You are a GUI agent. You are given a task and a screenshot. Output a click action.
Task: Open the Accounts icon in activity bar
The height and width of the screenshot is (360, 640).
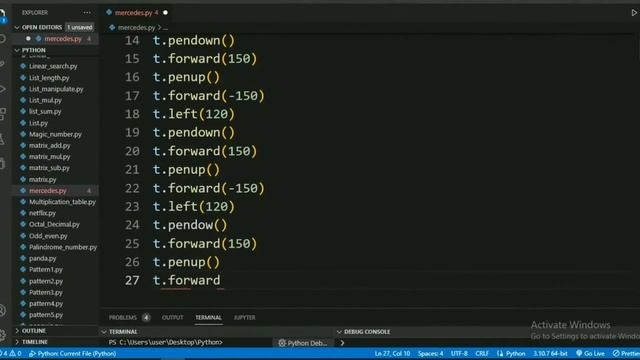click(x=2, y=311)
